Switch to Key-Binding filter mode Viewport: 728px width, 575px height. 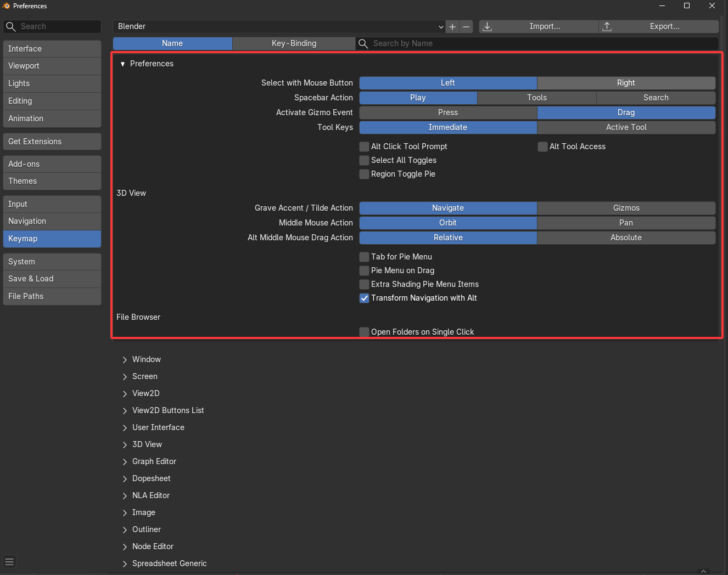[x=294, y=43]
